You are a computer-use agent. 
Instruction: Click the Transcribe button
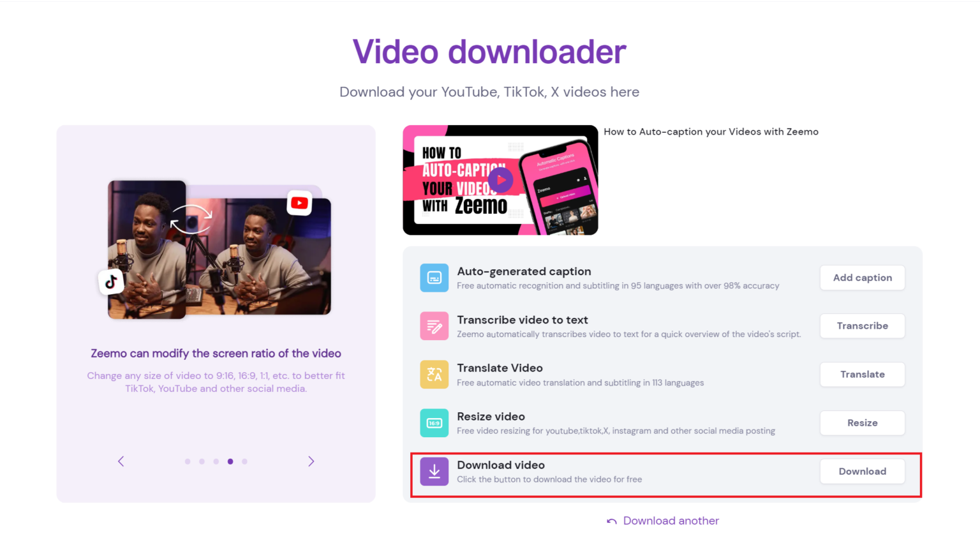click(x=862, y=325)
